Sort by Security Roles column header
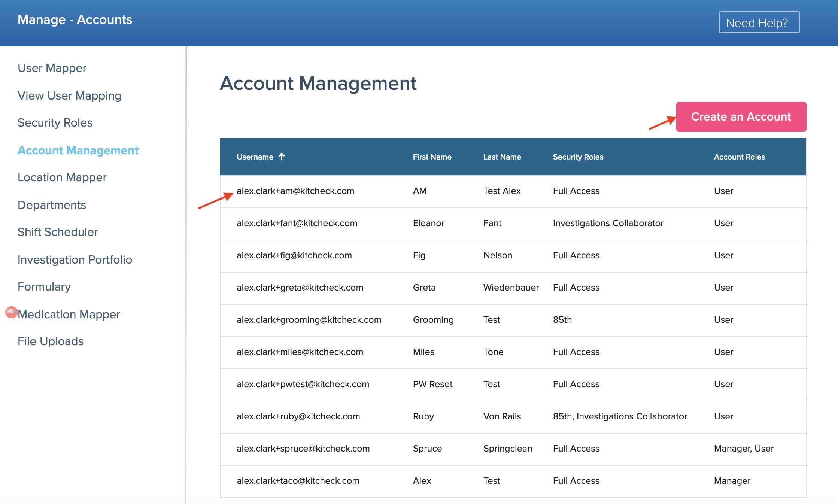838x504 pixels. (578, 157)
